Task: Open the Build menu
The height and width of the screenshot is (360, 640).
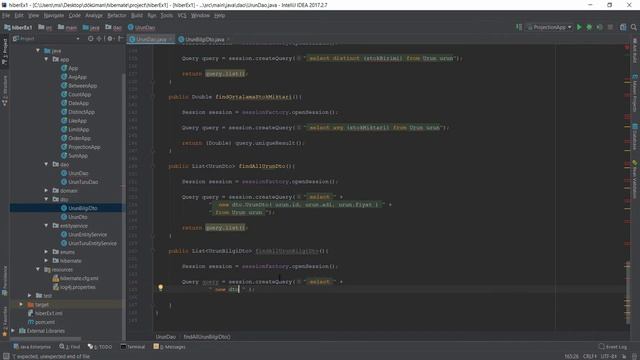Action: tap(137, 16)
